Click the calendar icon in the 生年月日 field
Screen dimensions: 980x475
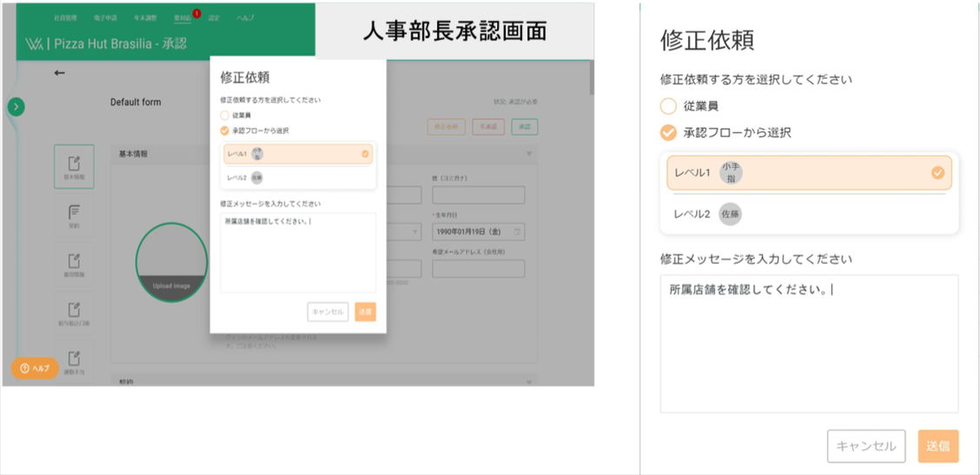(x=516, y=232)
